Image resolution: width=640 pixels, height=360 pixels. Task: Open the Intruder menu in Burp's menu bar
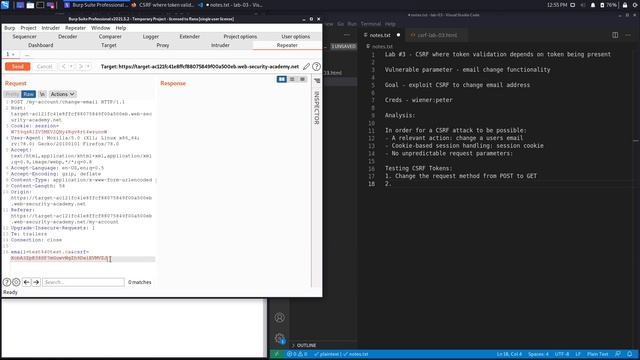[51, 28]
